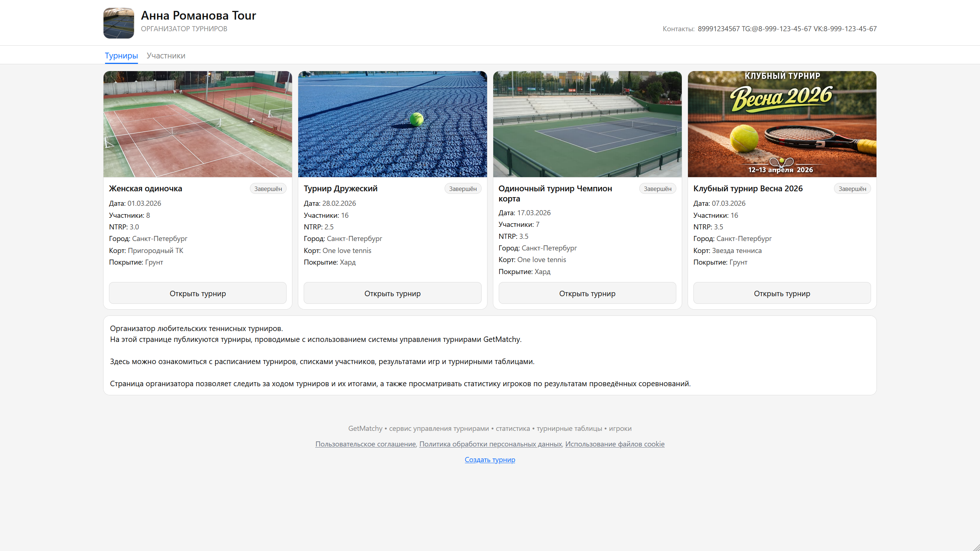This screenshot has height=551, width=980.
Task: Open the Одиночный турнир Чемпион корта button
Action: click(587, 293)
